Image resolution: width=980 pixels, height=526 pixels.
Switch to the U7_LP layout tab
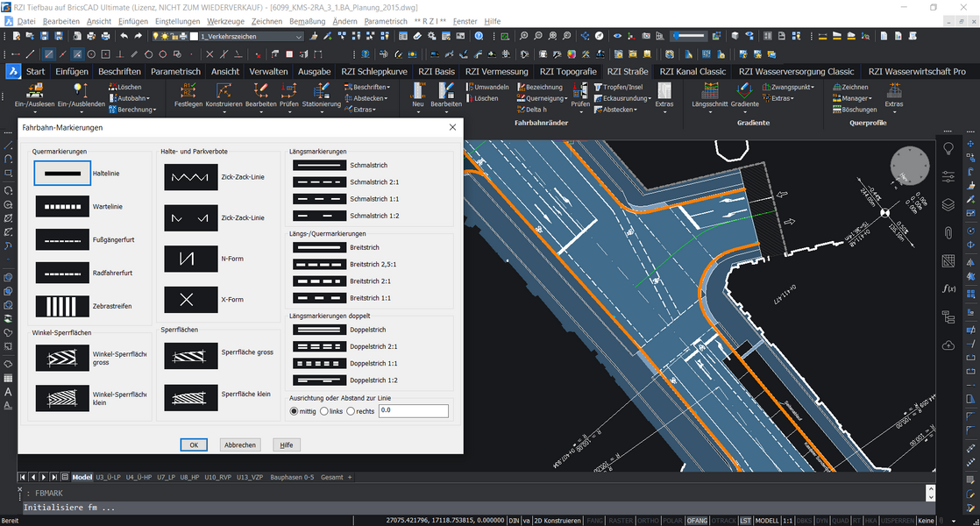coord(166,477)
